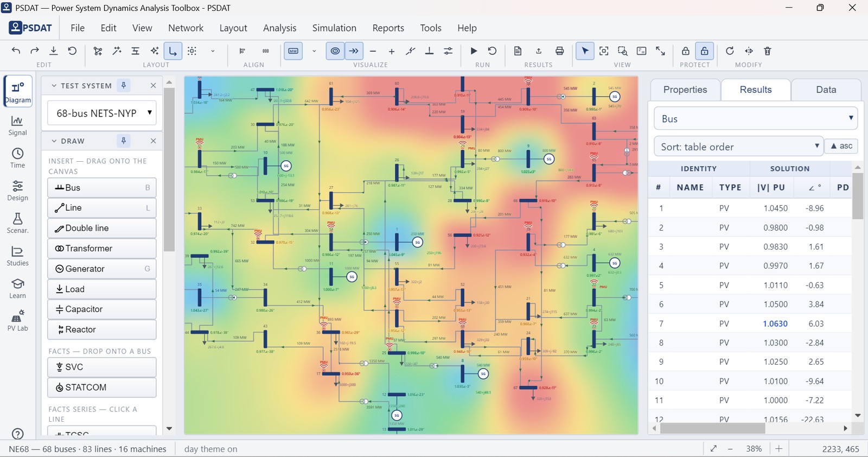
Task: Click the printer icon in Results group
Action: 559,51
